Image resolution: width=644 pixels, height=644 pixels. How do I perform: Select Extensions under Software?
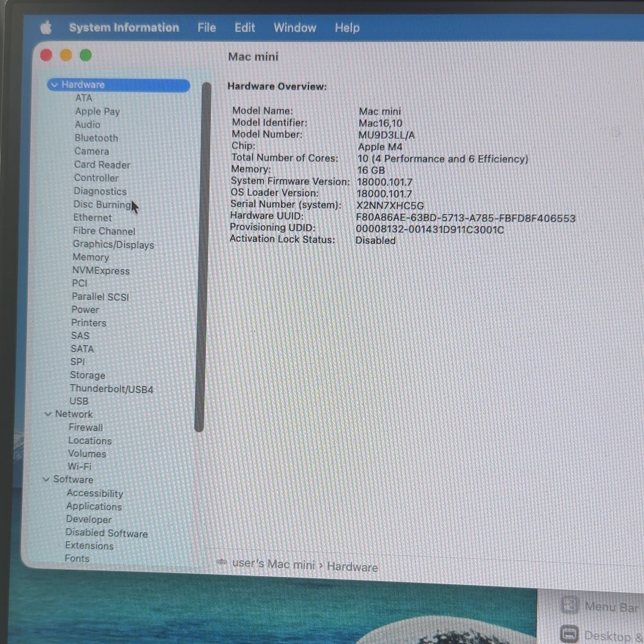click(x=89, y=546)
